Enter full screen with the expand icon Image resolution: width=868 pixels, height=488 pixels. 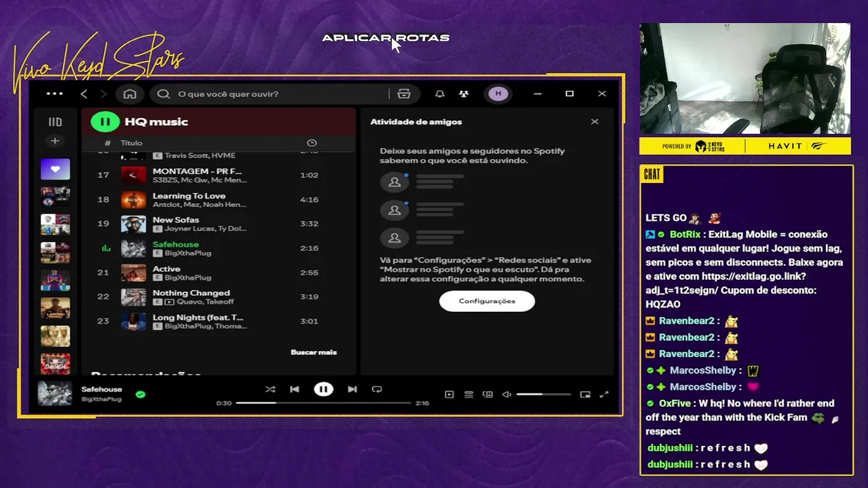[604, 394]
